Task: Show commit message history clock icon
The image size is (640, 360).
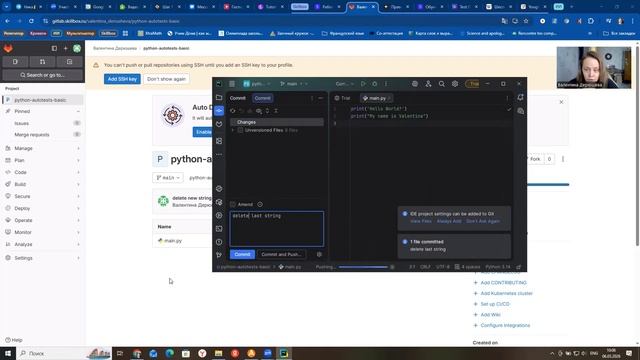Action: [260, 204]
